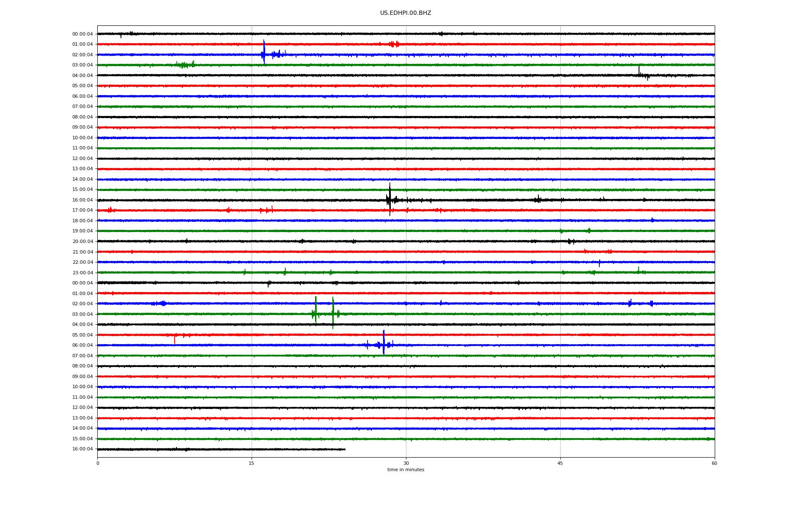Screen dimensions: 812x508
Task: Click the 30 minute x-axis tick label
Action: pos(406,463)
